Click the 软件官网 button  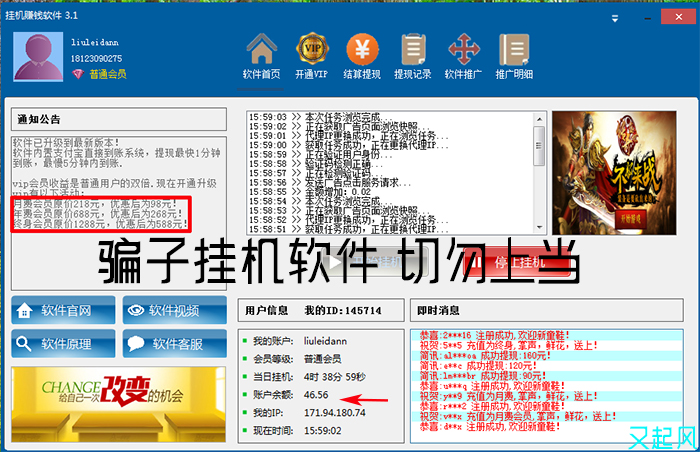pos(63,310)
